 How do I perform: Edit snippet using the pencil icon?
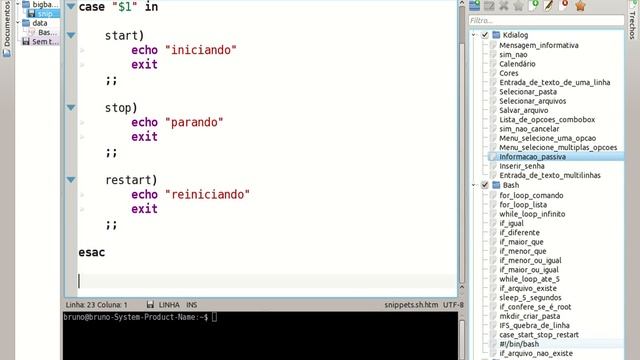pyautogui.click(x=549, y=5)
